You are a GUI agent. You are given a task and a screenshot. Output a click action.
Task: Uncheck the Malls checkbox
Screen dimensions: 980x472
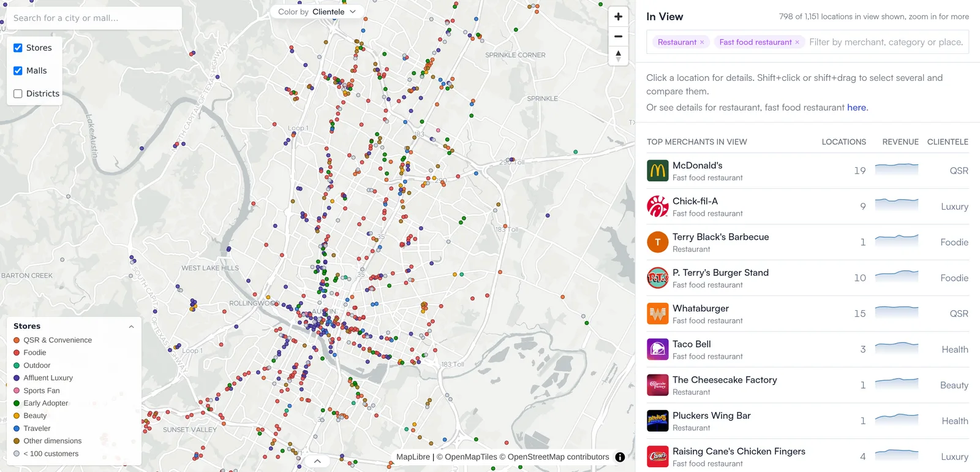18,70
